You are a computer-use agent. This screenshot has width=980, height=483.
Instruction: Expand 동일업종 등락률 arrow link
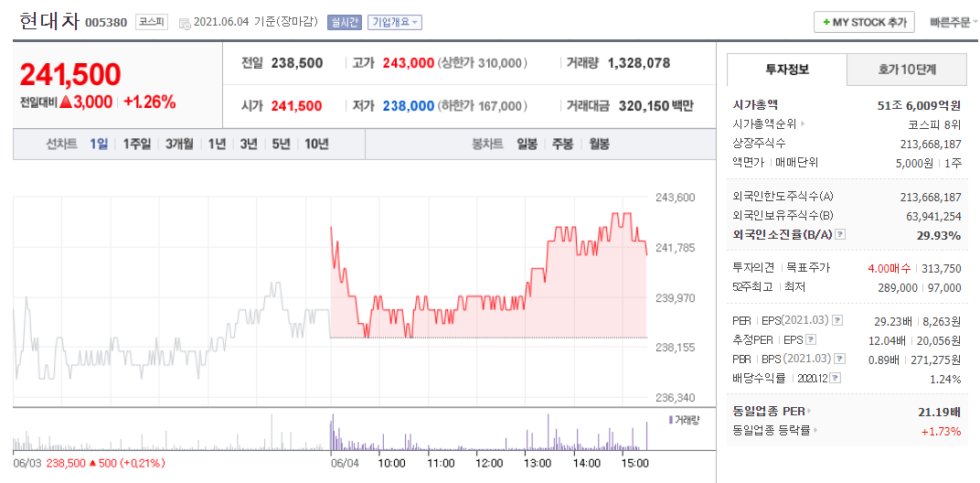(x=815, y=431)
